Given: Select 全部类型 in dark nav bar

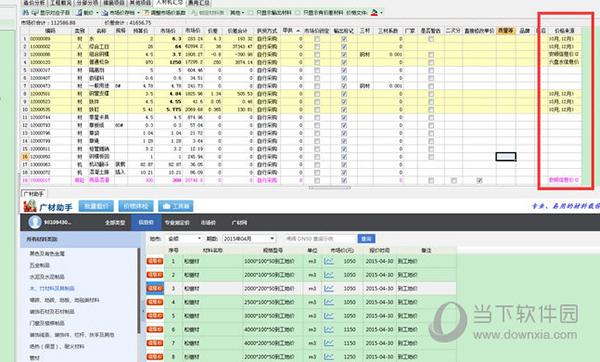Looking at the screenshot, I should pyautogui.click(x=115, y=223).
